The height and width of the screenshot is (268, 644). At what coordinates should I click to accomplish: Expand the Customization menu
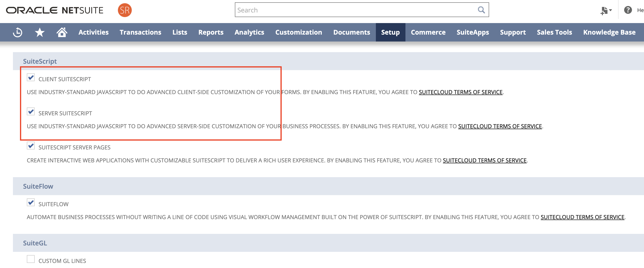(x=298, y=33)
